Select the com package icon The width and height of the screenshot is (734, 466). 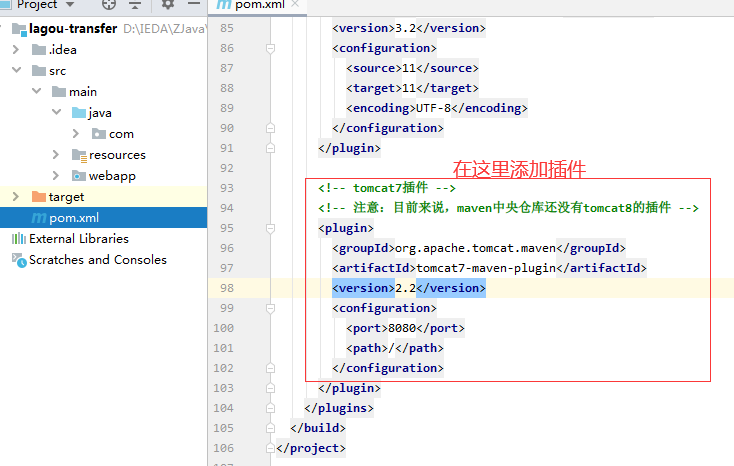(x=99, y=133)
